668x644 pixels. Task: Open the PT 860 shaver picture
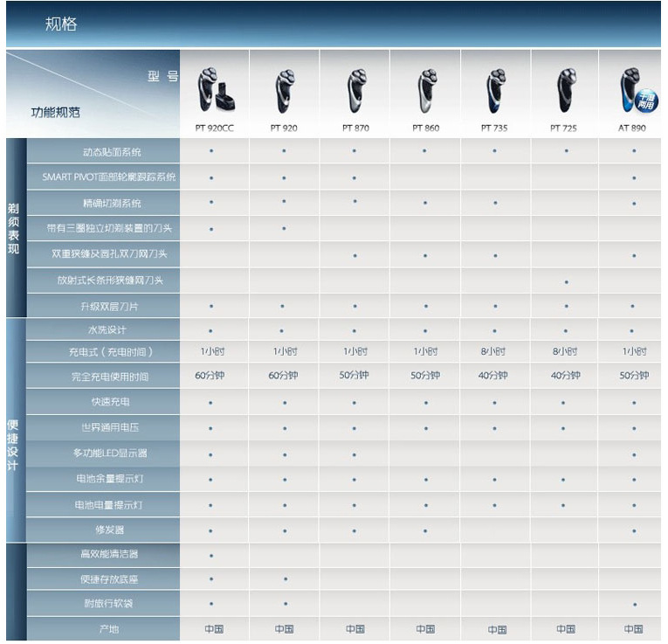[424, 91]
